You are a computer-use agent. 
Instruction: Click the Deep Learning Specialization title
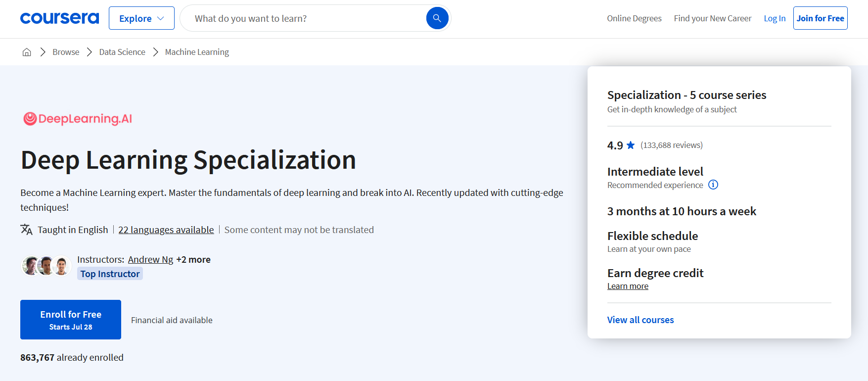[188, 160]
